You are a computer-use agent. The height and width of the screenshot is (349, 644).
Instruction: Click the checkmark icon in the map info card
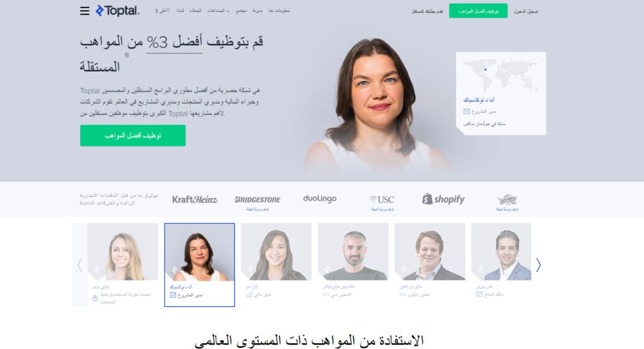[467, 111]
